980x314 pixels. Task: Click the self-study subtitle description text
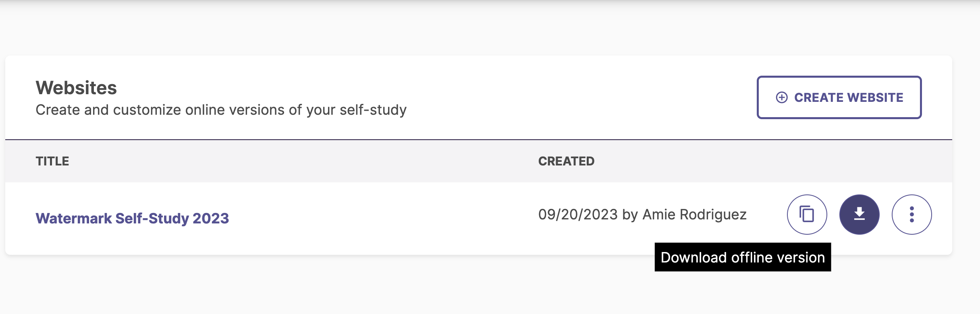tap(221, 110)
